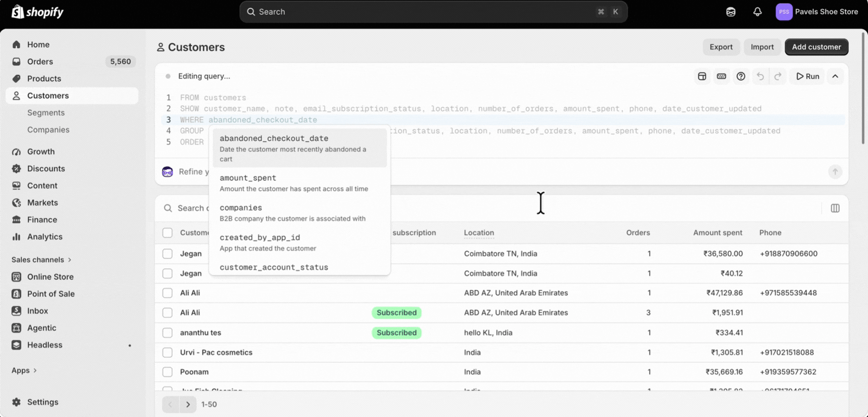
Task: Click the top Search field
Action: pyautogui.click(x=433, y=12)
